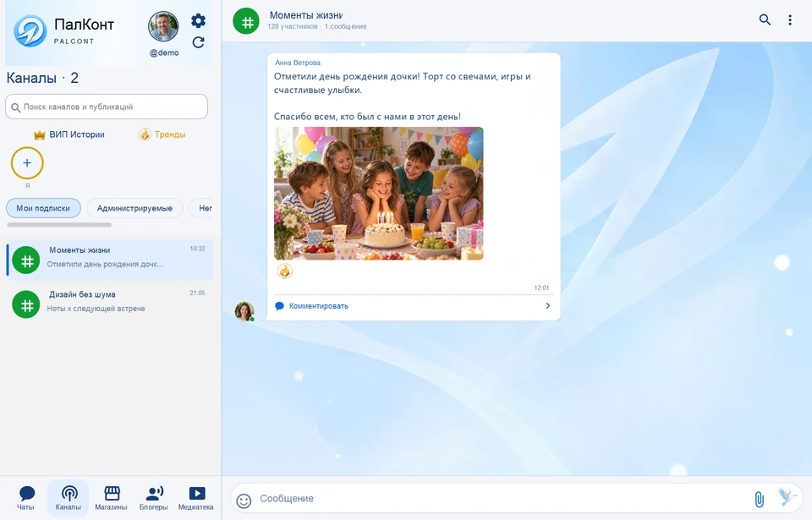Open the @demo profile avatar
812x520 pixels.
click(x=163, y=26)
